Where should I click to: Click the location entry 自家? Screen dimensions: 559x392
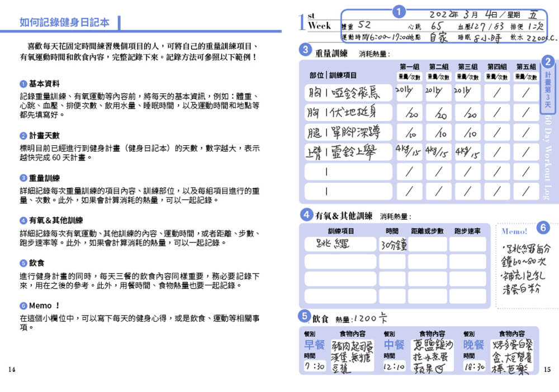tap(438, 37)
